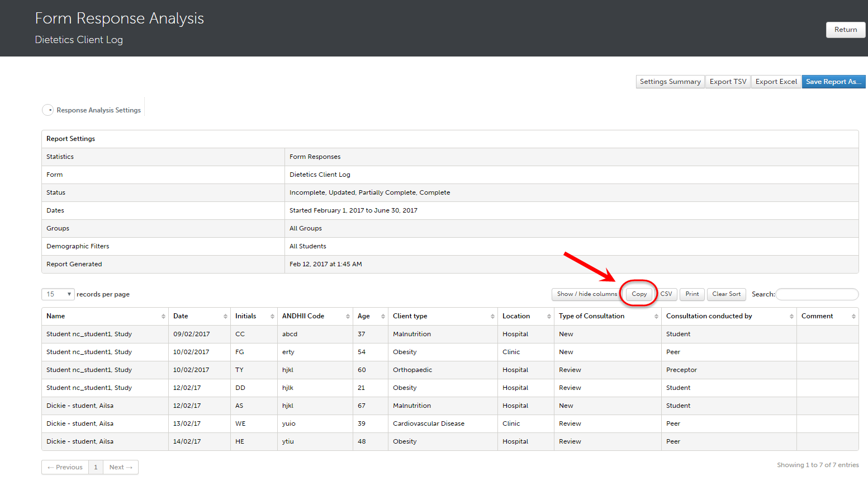Sort by Consultation conducted by column

[729, 316]
